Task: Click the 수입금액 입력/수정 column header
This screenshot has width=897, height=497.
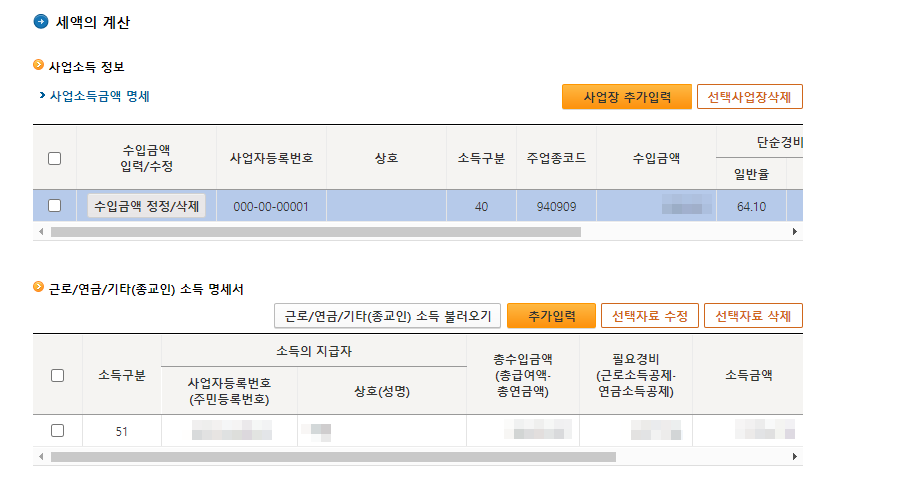Action: pyautogui.click(x=146, y=158)
